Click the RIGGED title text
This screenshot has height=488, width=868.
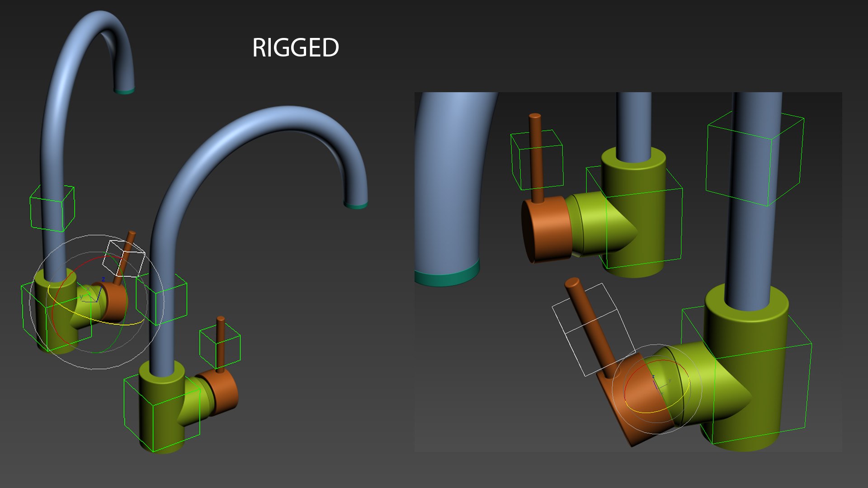click(295, 48)
